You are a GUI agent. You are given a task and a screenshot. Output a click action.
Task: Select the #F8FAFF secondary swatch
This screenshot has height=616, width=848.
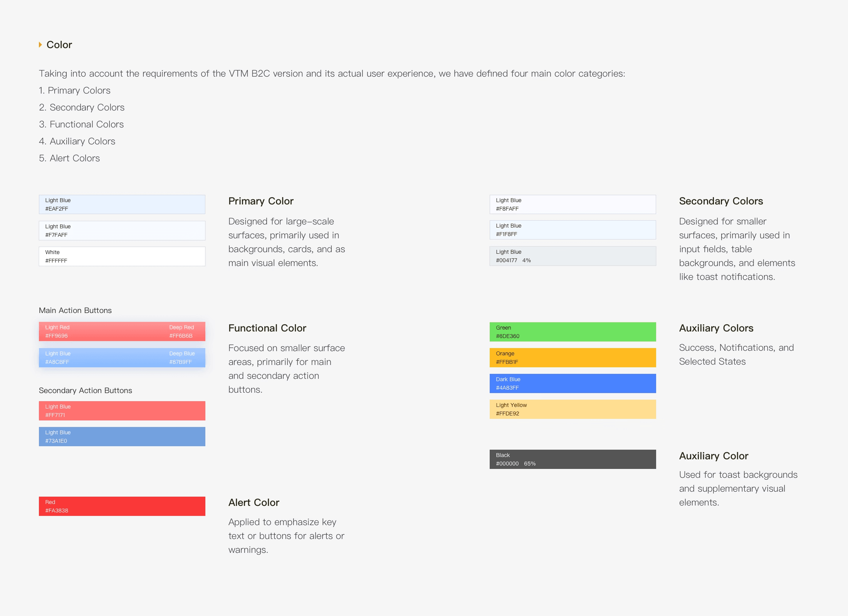point(573,204)
